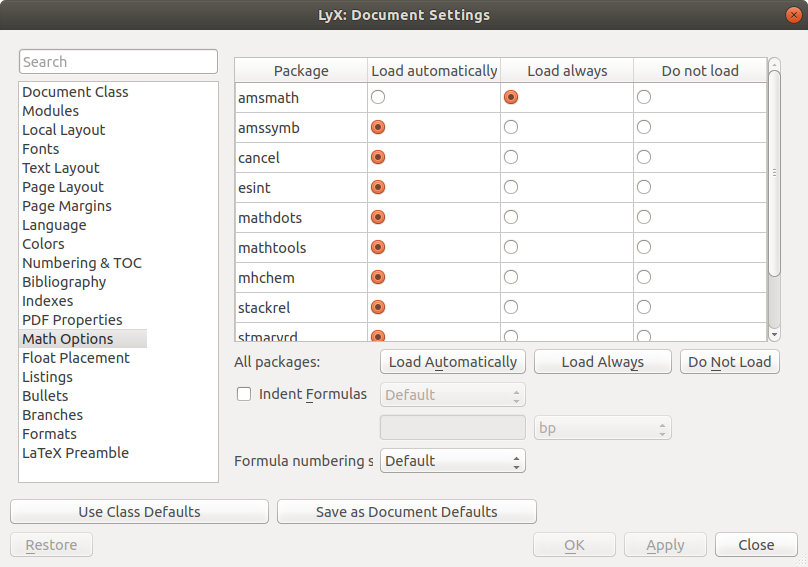Viewport: 808px width, 567px height.
Task: Set esint package to Do not load
Action: coord(644,187)
